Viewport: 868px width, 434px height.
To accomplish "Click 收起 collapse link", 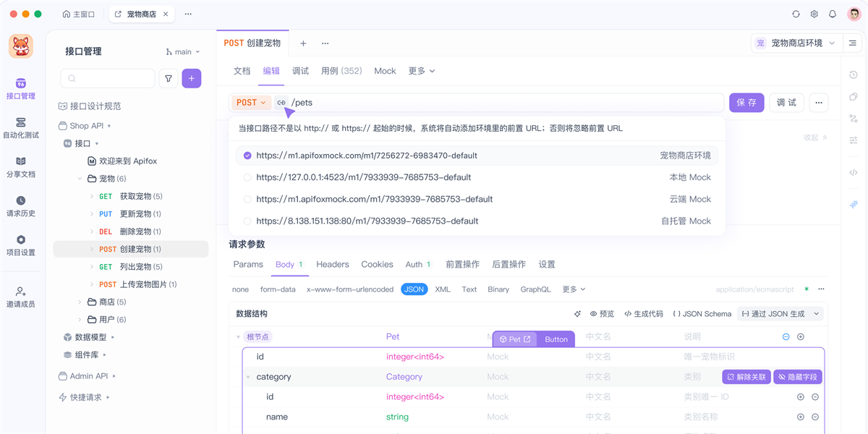I will 815,137.
